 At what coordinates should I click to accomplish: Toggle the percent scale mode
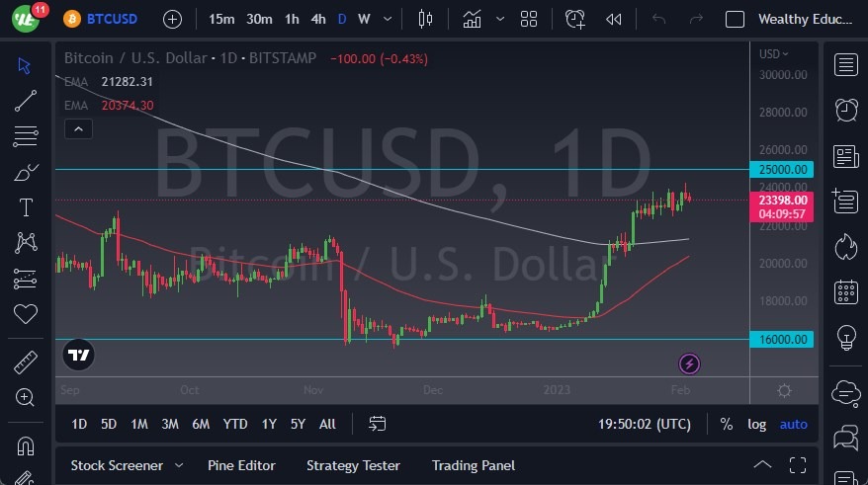[727, 424]
